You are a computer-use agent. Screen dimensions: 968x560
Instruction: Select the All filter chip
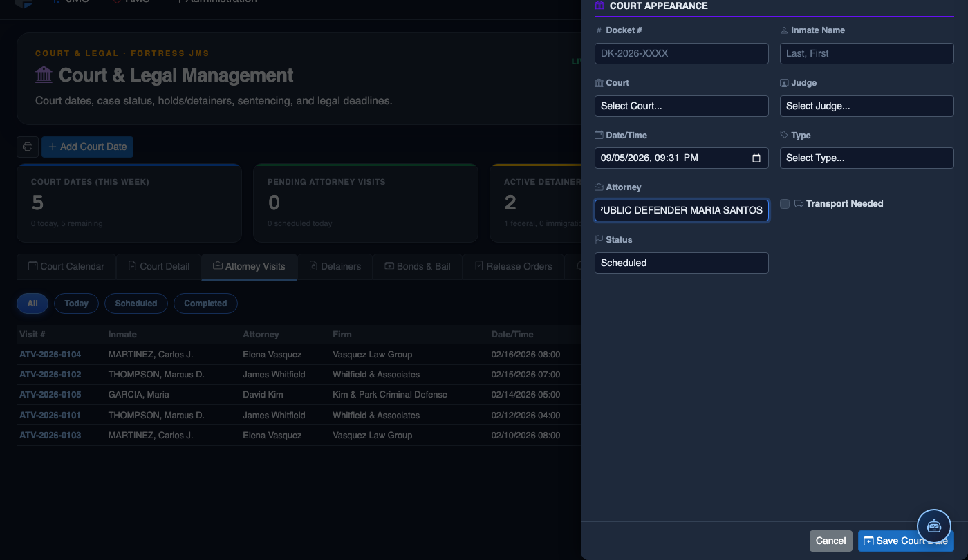(x=32, y=304)
